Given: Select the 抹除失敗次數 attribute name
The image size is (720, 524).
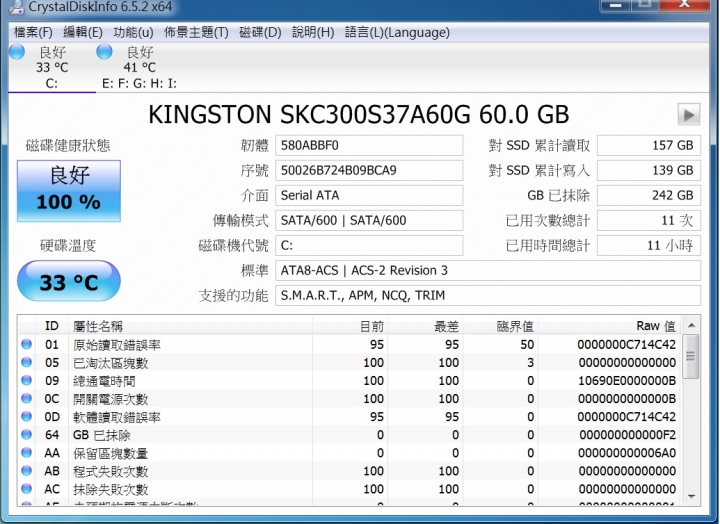Looking at the screenshot, I should (111, 489).
